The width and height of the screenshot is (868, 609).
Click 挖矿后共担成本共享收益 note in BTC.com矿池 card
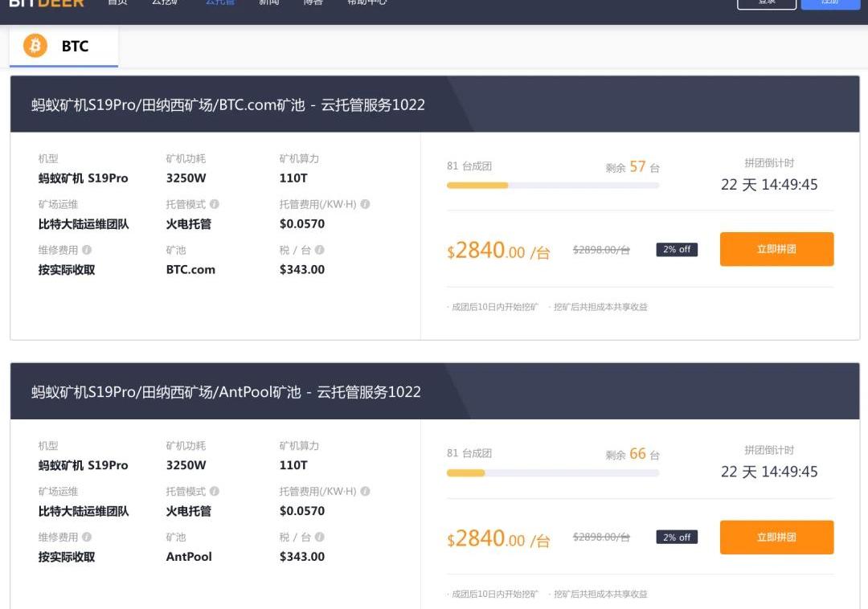[x=600, y=307]
